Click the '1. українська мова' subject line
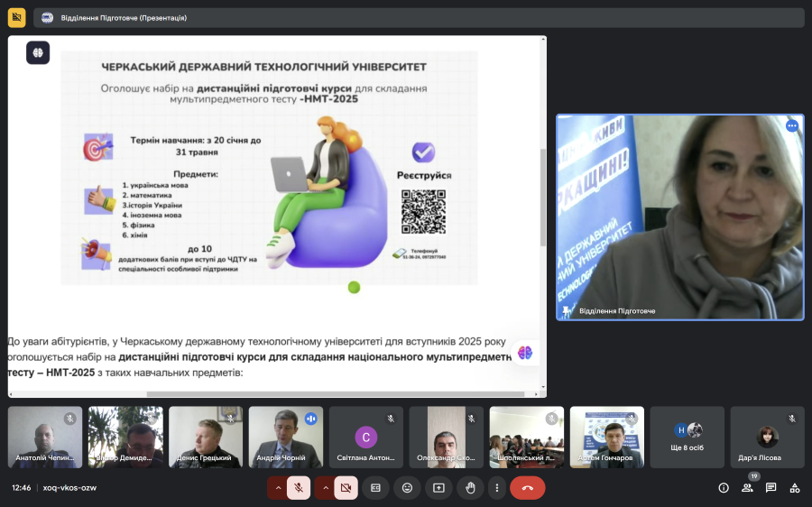Image resolution: width=812 pixels, height=507 pixels. coord(155,185)
